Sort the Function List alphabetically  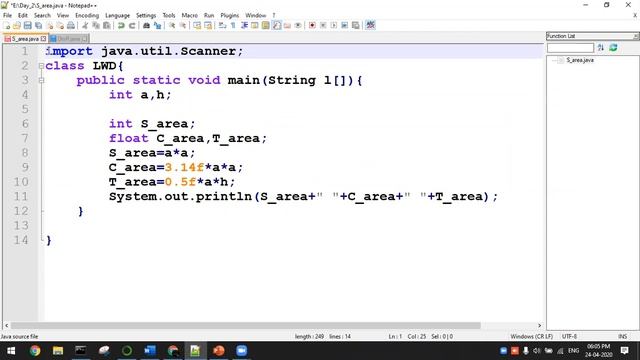[600, 48]
